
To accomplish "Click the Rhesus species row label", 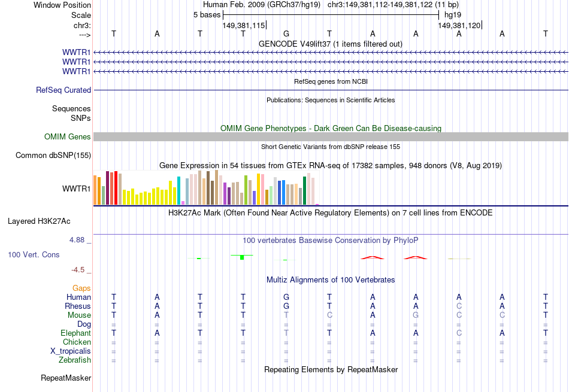I will pyautogui.click(x=78, y=306).
